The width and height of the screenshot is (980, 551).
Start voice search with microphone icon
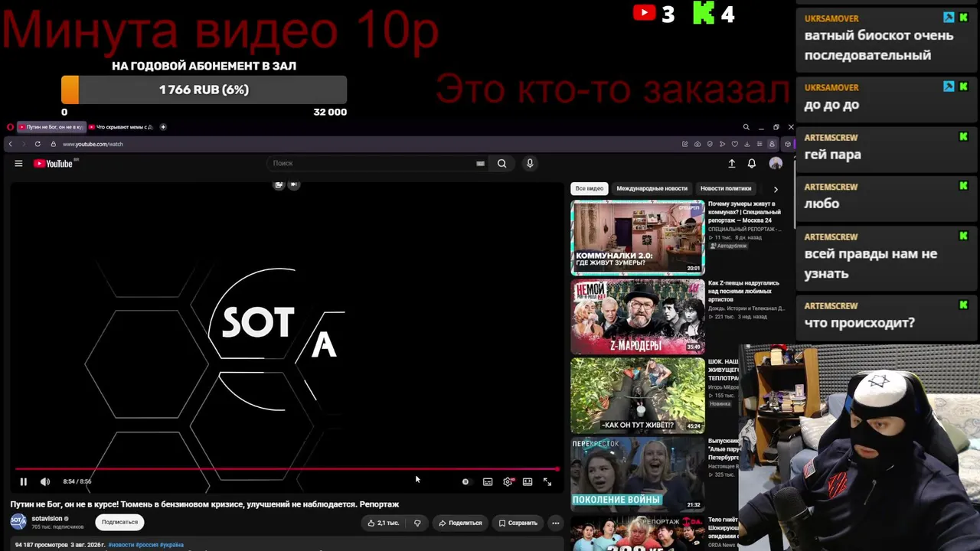click(530, 163)
